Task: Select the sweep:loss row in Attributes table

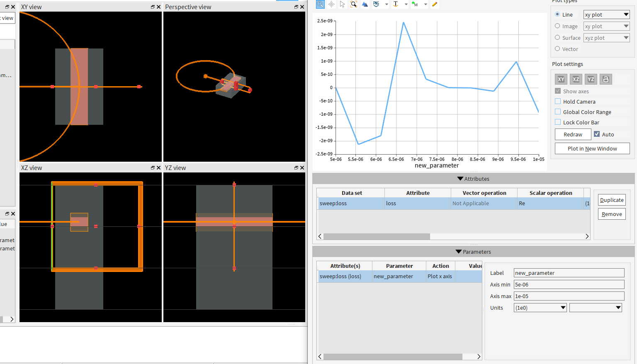Action: [x=351, y=204]
